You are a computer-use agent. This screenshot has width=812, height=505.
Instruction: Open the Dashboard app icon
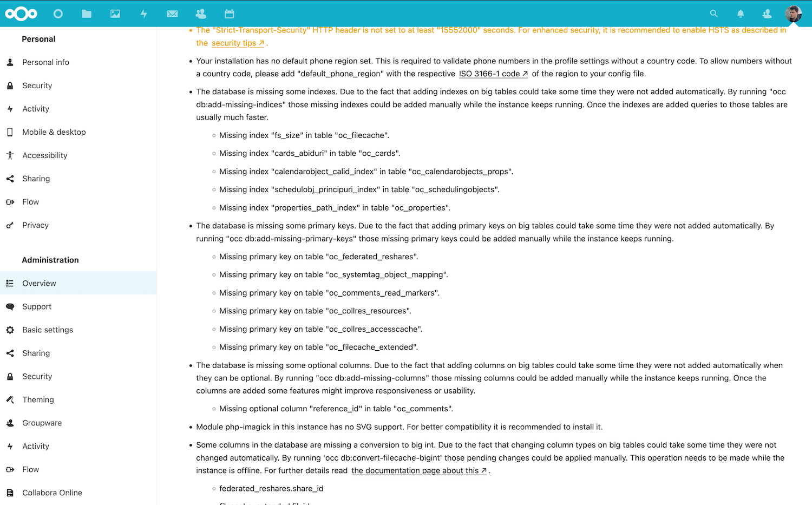58,14
